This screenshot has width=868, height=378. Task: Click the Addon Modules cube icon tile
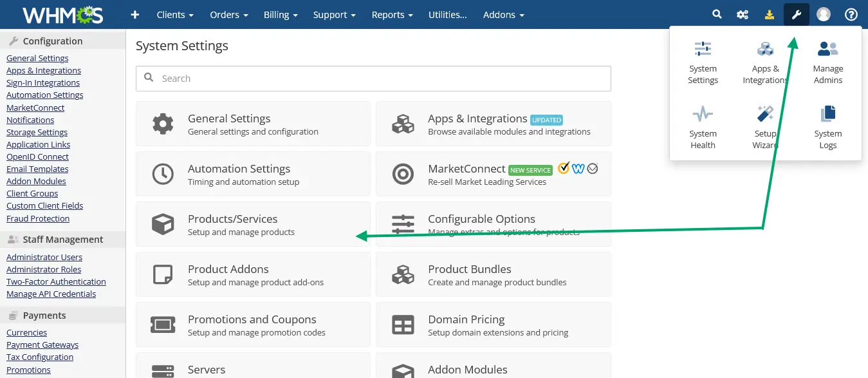click(403, 372)
